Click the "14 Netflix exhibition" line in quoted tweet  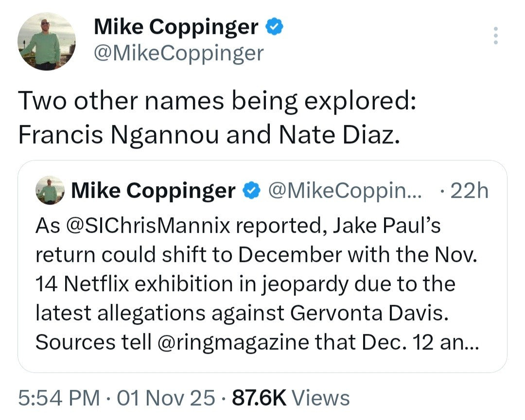[245, 284]
